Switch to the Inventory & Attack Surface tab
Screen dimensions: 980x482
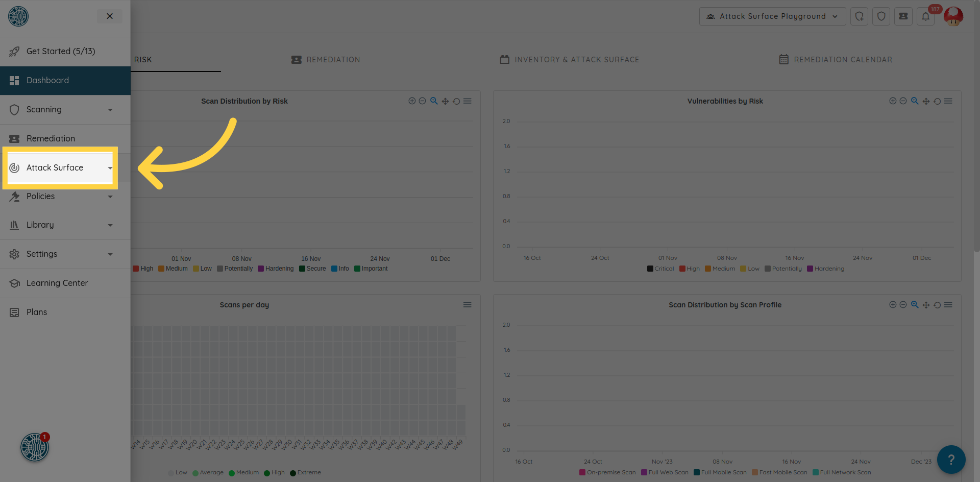570,60
